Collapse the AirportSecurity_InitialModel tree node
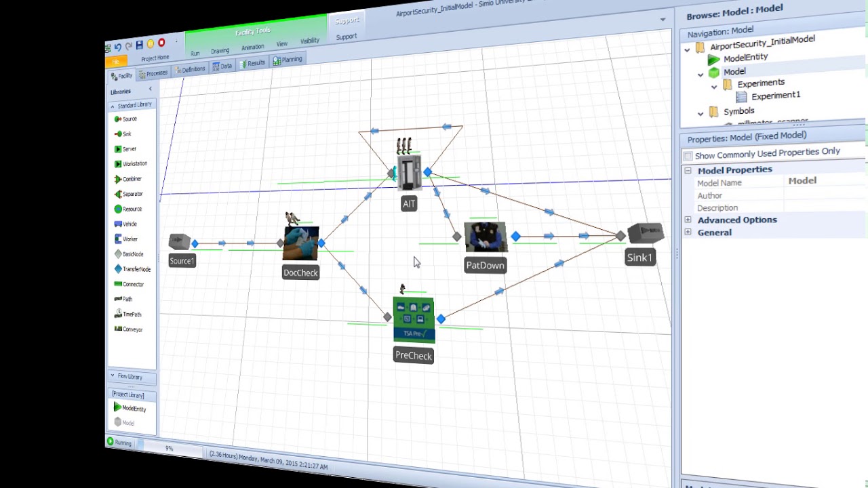This screenshot has width=868, height=488. [687, 49]
